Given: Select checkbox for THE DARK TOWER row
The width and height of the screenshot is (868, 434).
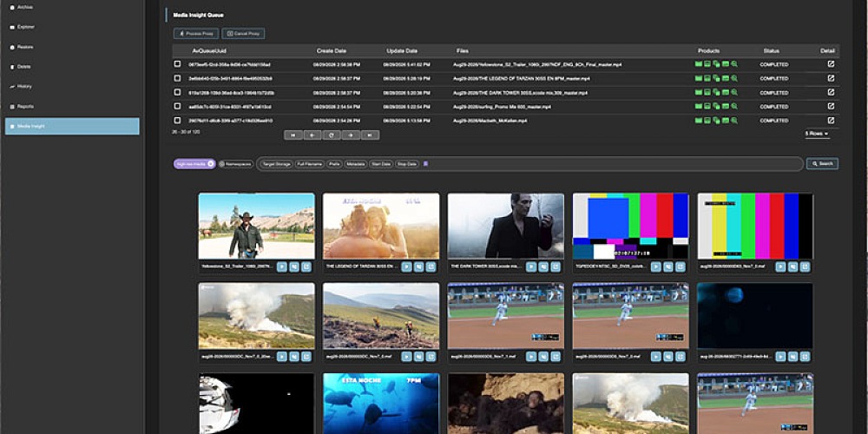Looking at the screenshot, I should (x=177, y=93).
